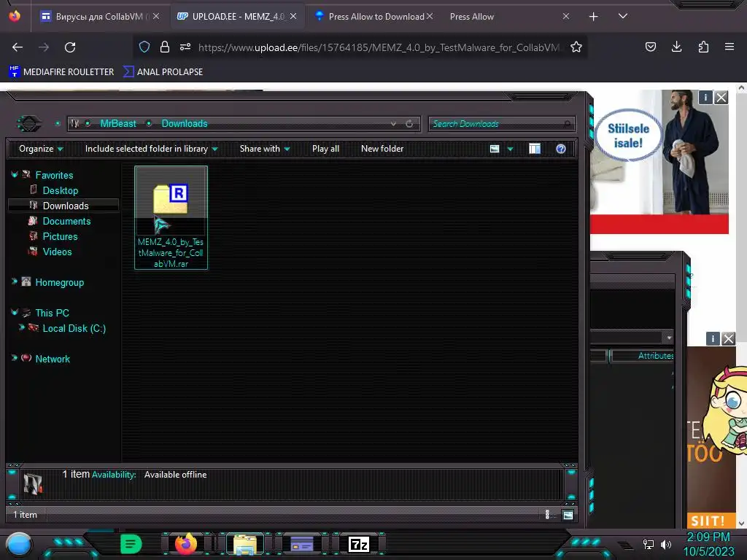The width and height of the screenshot is (747, 560).
Task: Click the Start orb button
Action: pos(18,544)
